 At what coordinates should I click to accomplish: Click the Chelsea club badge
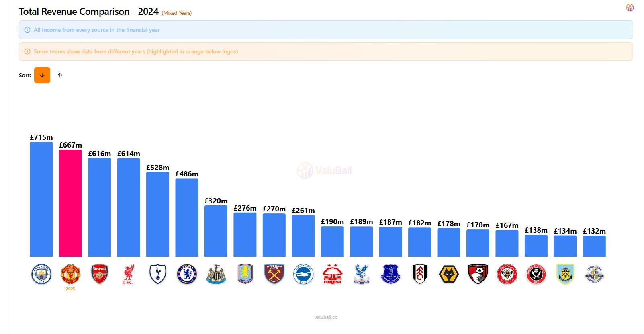click(187, 274)
